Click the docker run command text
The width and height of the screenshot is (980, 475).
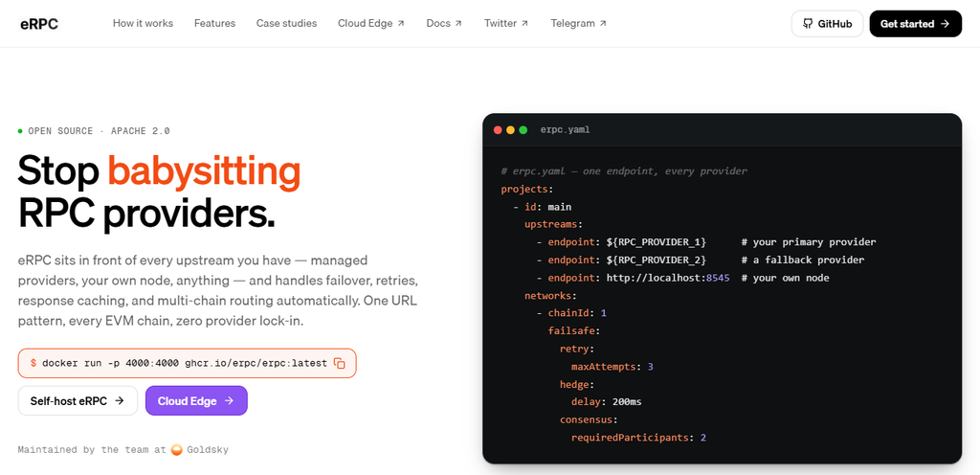pos(185,363)
